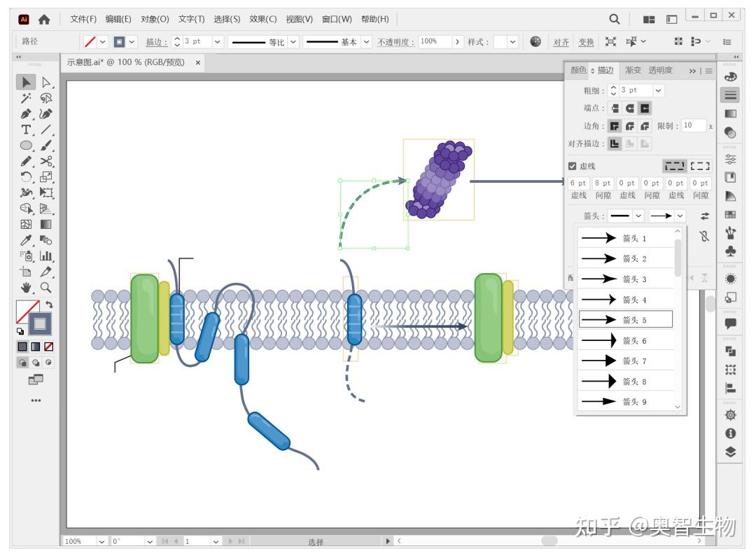756x558 pixels.
Task: Open the 效果(C) menu
Action: 262,20
